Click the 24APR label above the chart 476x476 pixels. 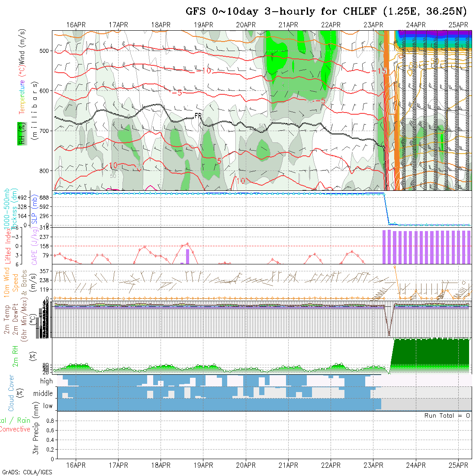[x=416, y=25]
